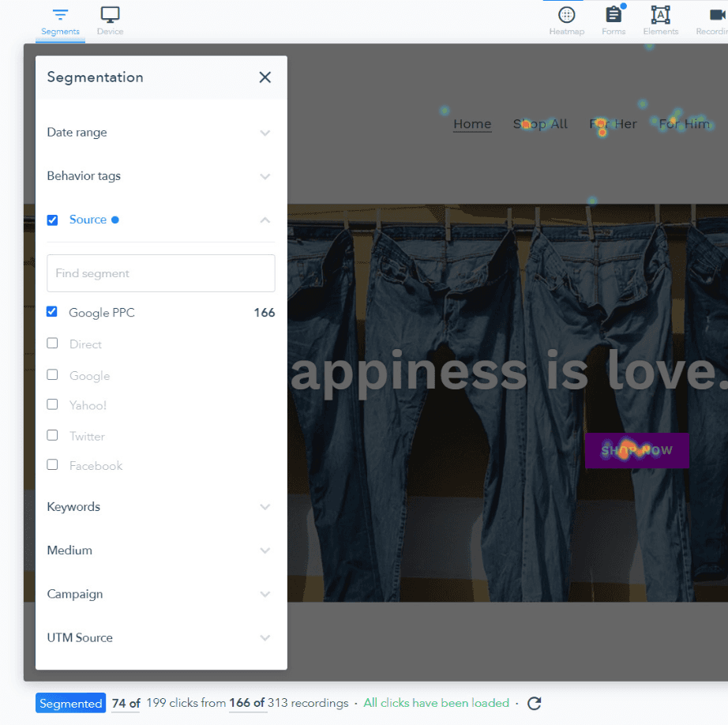The width and height of the screenshot is (728, 725).
Task: Open the Forms analysis icon
Action: pyautogui.click(x=614, y=15)
